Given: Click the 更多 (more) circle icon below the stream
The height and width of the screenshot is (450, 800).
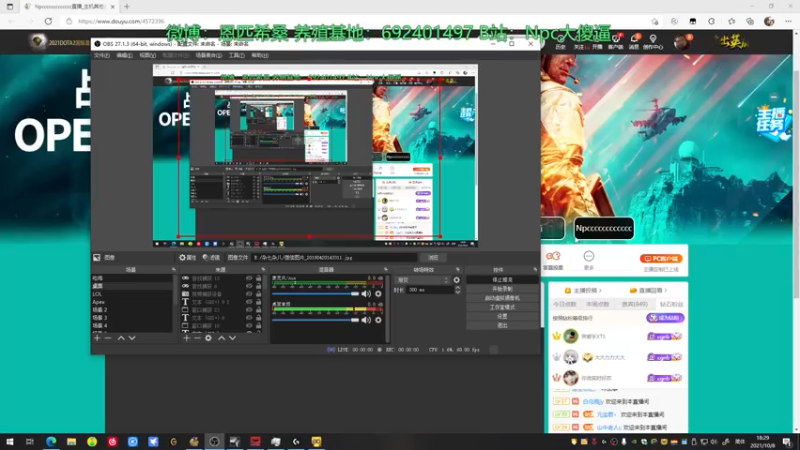Looking at the screenshot, I should (x=589, y=256).
